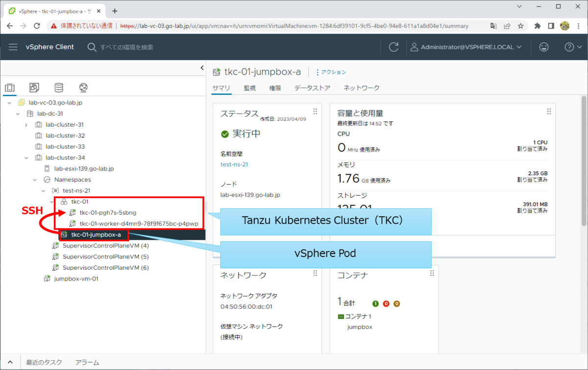Open the vSphere Client hamburger menu
The width and height of the screenshot is (588, 370).
[13, 47]
